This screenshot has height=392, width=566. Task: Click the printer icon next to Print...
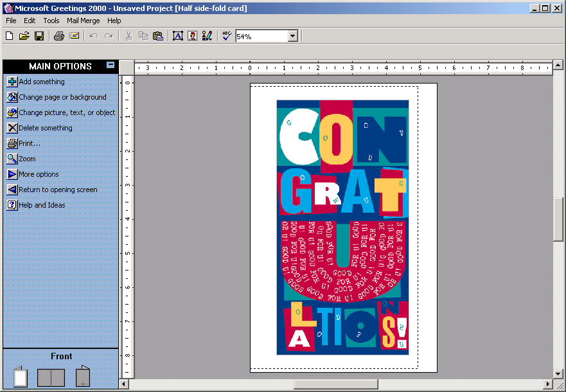(12, 143)
